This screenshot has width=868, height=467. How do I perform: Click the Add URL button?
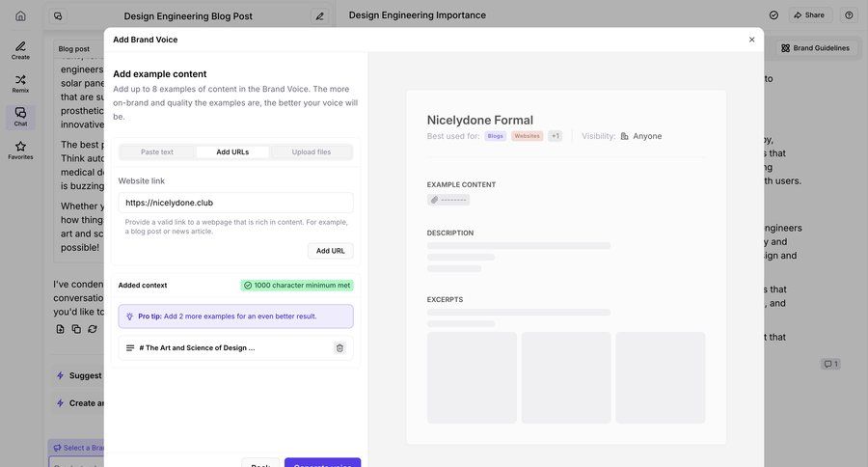click(331, 251)
